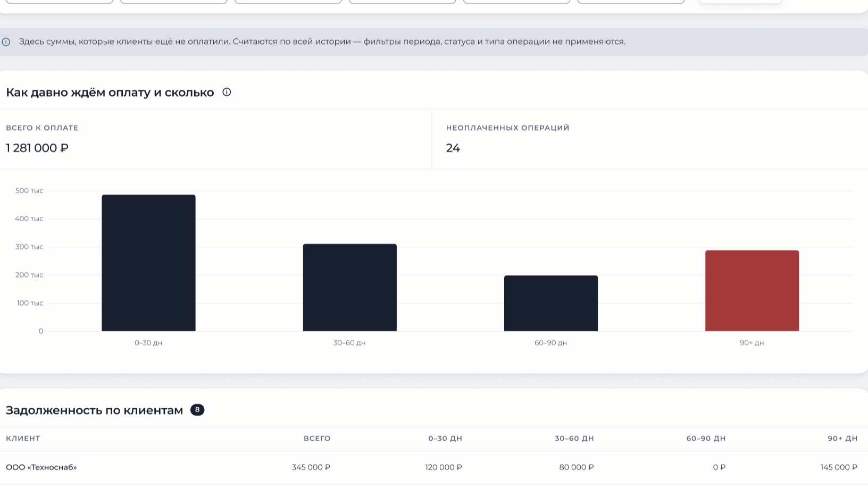The height and width of the screenshot is (487, 868).
Task: Click info icon in the grey notice banner
Action: pyautogui.click(x=6, y=42)
